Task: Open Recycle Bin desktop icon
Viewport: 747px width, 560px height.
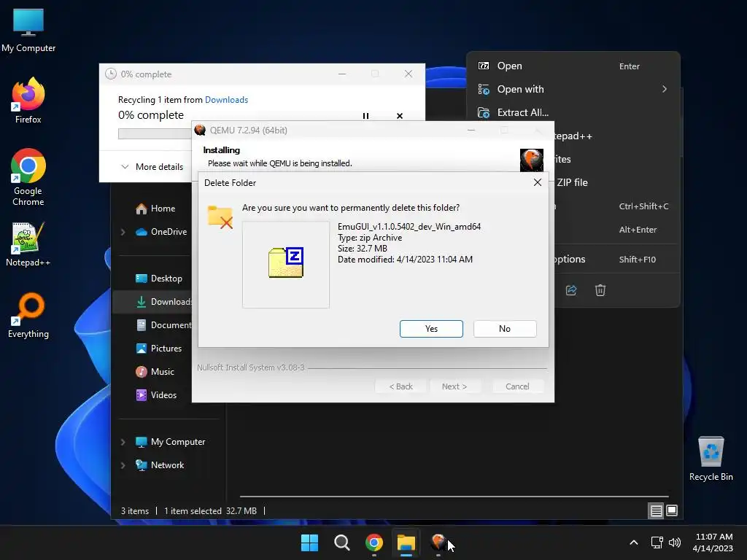Action: tap(711, 459)
